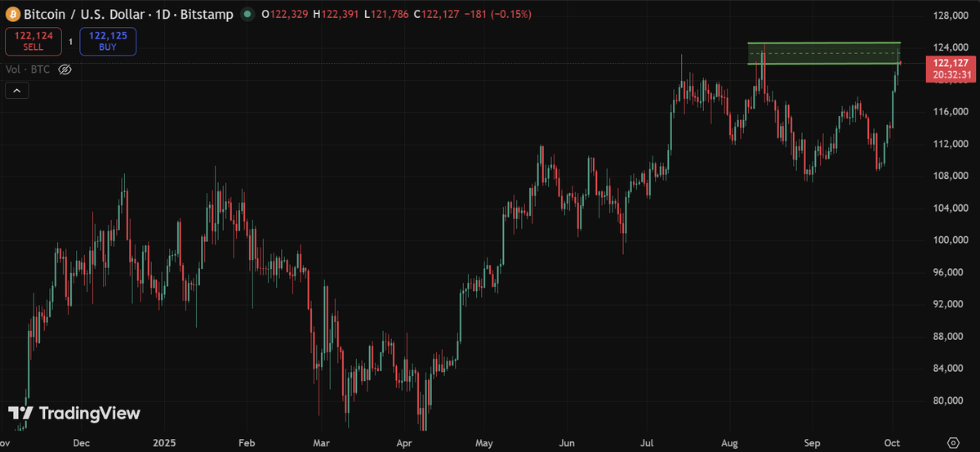The height and width of the screenshot is (452, 980).
Task: Click the Vol · BTC indicator label
Action: [x=28, y=69]
